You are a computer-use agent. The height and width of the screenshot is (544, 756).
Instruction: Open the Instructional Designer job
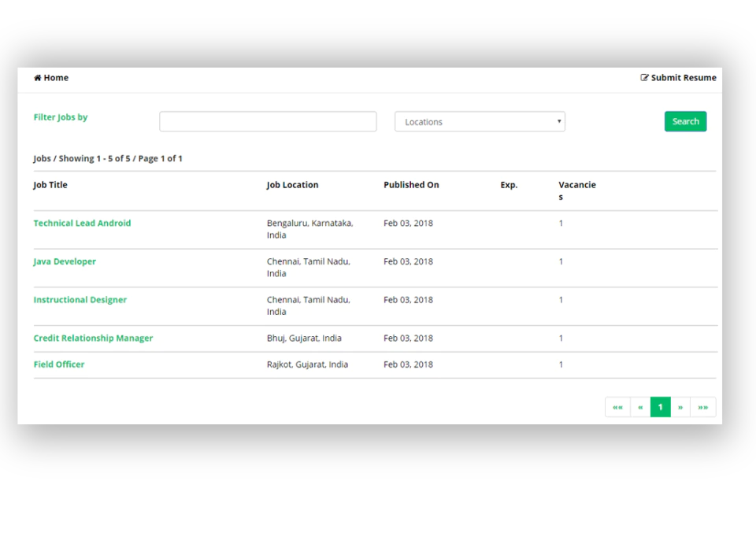pyautogui.click(x=80, y=300)
